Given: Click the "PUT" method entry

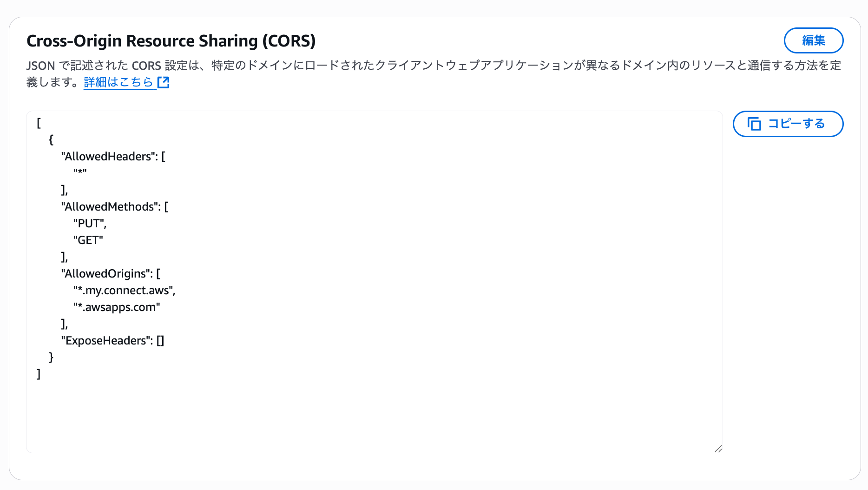Looking at the screenshot, I should tap(89, 224).
